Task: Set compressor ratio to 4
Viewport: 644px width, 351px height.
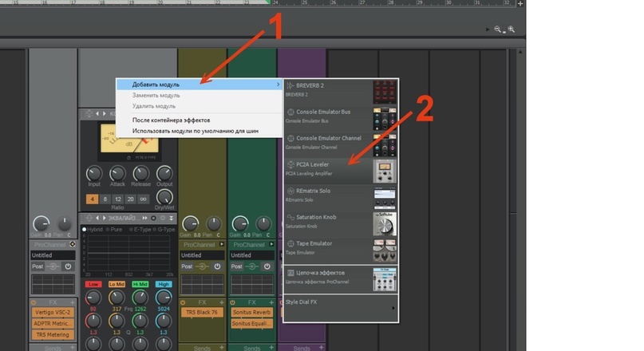Action: [x=92, y=199]
